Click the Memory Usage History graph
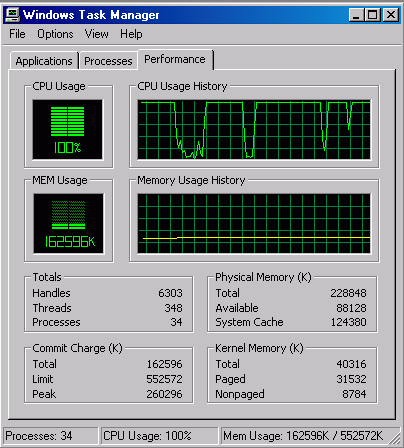This screenshot has width=404, height=448. tap(254, 223)
